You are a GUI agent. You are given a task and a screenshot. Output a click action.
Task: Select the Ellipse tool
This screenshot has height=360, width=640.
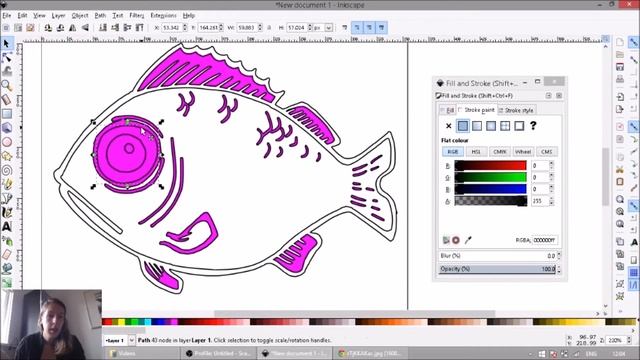tap(7, 142)
